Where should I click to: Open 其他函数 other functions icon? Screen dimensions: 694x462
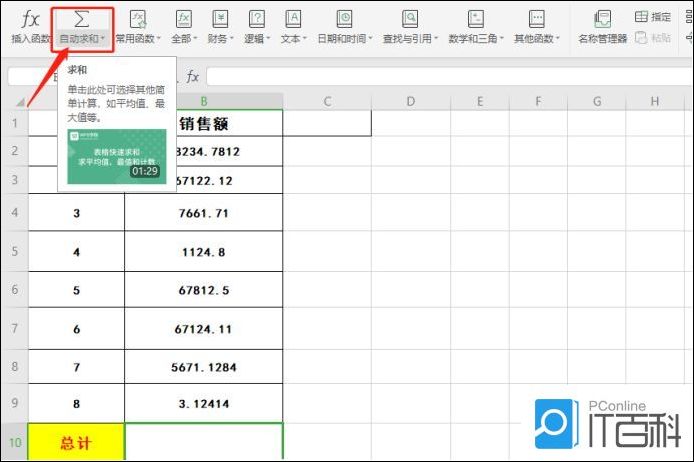(536, 20)
